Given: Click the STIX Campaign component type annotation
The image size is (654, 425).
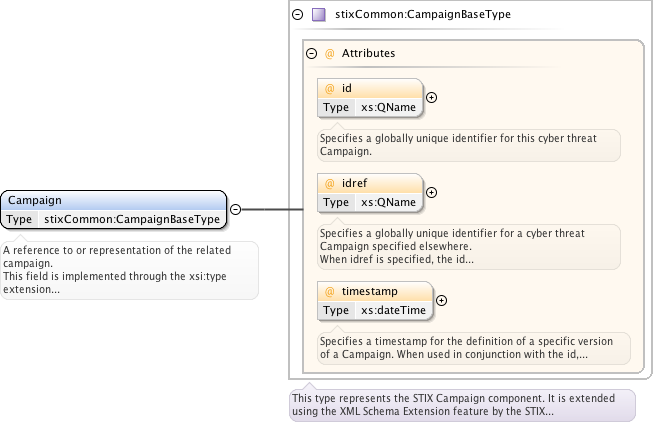Looking at the screenshot, I should pyautogui.click(x=461, y=405).
